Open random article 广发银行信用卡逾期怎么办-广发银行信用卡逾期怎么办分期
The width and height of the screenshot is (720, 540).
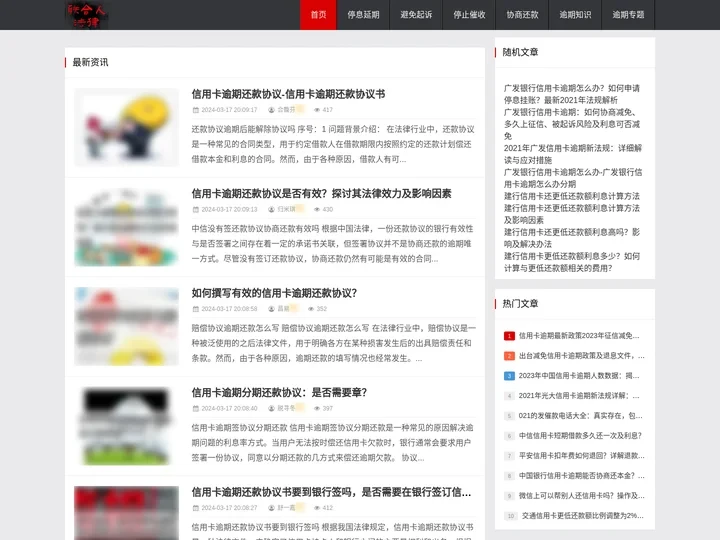(573, 178)
